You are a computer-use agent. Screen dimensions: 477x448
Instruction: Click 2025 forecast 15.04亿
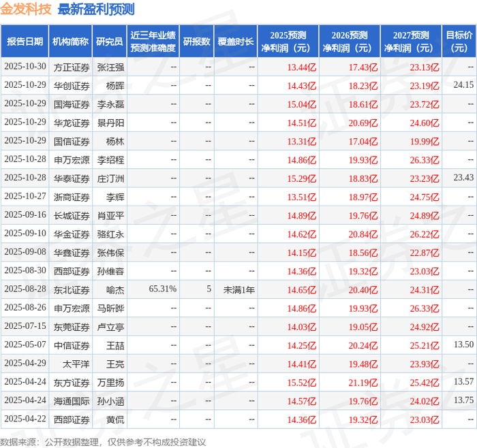pyautogui.click(x=302, y=104)
